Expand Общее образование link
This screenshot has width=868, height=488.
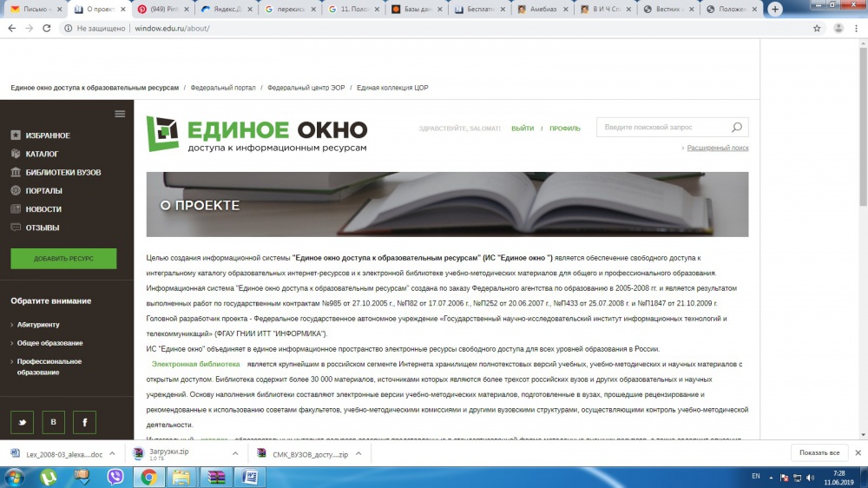point(49,343)
